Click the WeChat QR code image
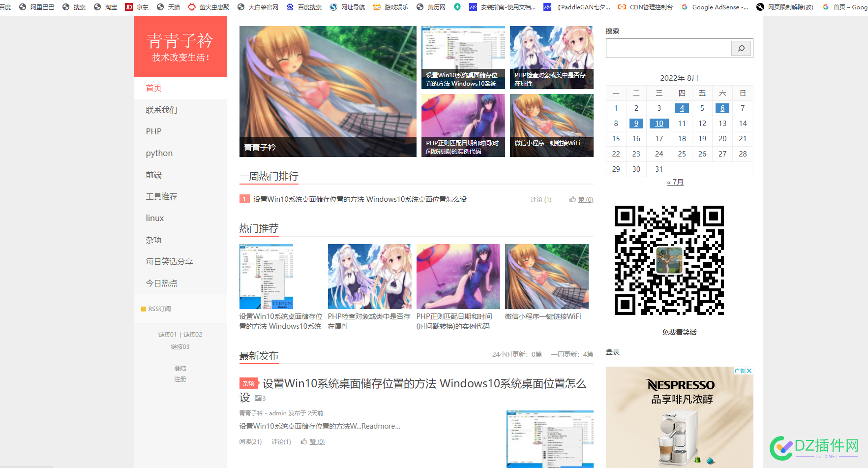The width and height of the screenshot is (868, 468). pos(669,260)
